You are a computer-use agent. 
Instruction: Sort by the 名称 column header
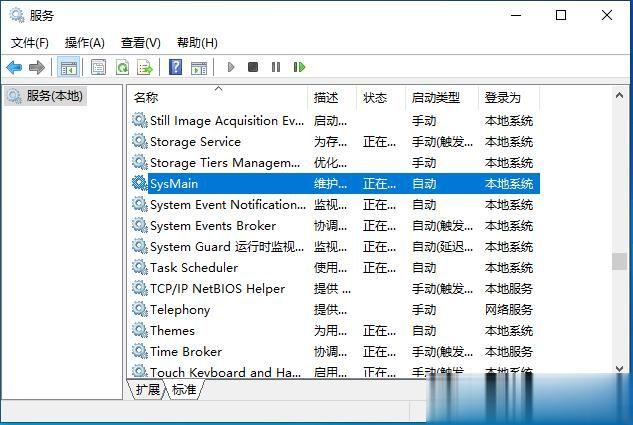coord(218,98)
